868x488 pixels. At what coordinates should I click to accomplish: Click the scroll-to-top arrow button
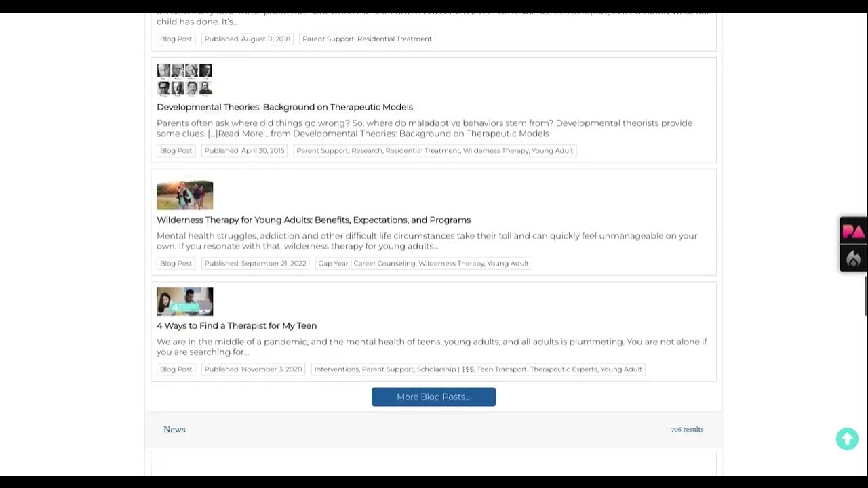coord(847,439)
